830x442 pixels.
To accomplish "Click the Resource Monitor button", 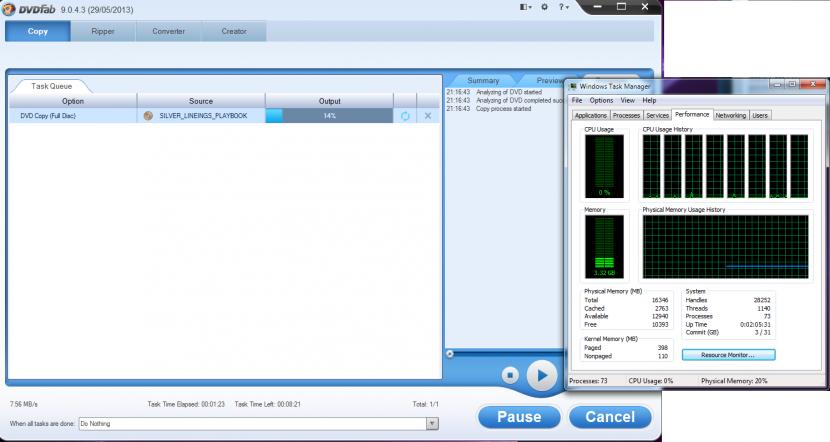I will pos(728,355).
